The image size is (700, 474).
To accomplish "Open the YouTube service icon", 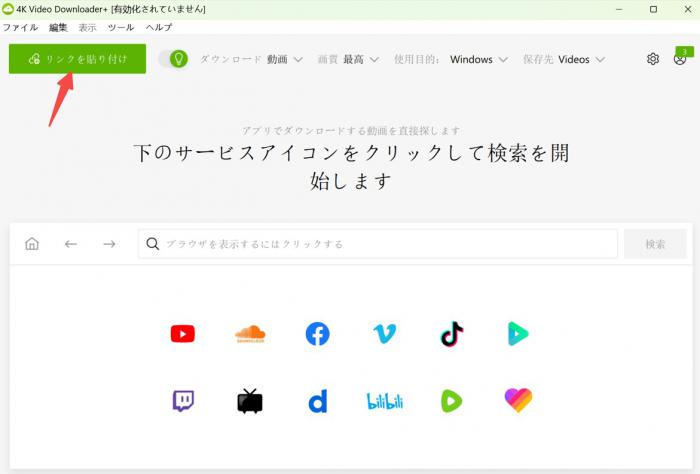I will coord(183,334).
